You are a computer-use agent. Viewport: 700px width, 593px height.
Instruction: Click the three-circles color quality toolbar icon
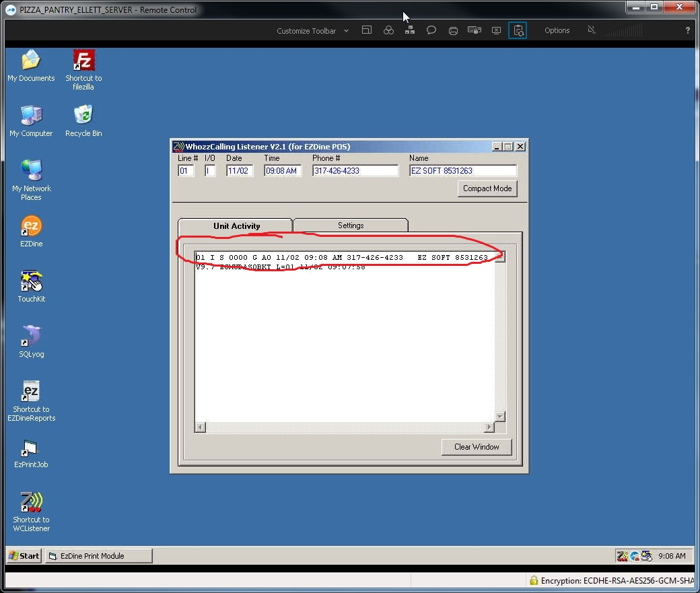[388, 30]
